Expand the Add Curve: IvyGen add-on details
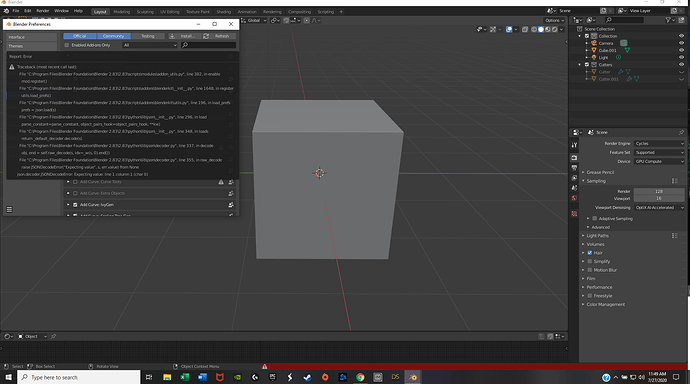690x384 pixels. tap(68, 205)
